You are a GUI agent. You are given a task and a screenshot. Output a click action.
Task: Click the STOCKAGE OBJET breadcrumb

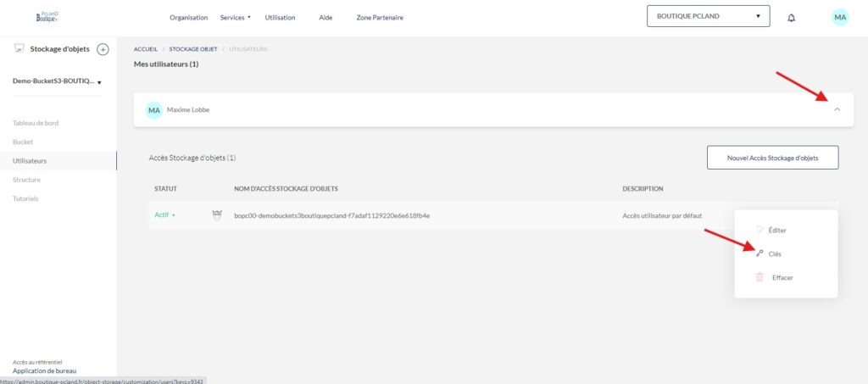193,49
